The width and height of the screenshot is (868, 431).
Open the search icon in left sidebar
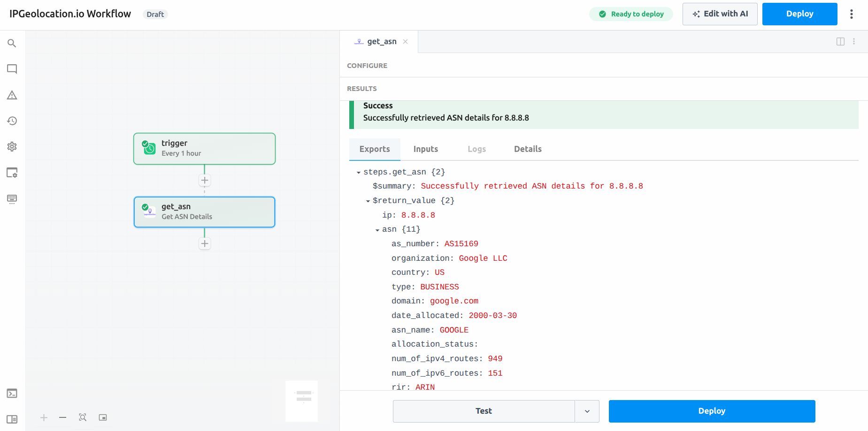(12, 44)
